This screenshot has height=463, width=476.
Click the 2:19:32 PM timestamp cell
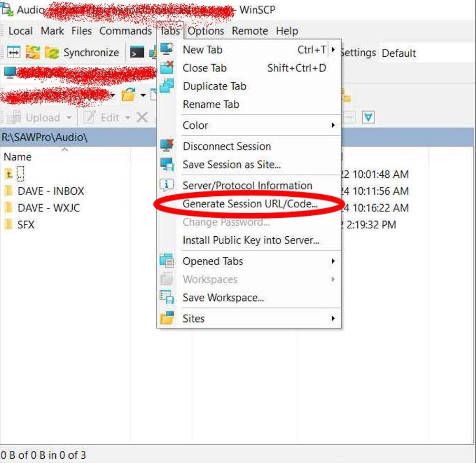369,225
